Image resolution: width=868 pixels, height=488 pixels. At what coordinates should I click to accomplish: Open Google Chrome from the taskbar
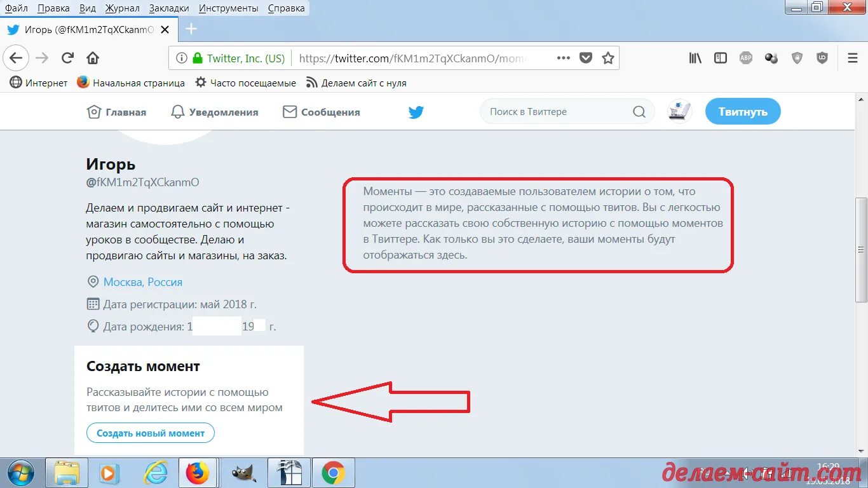333,473
